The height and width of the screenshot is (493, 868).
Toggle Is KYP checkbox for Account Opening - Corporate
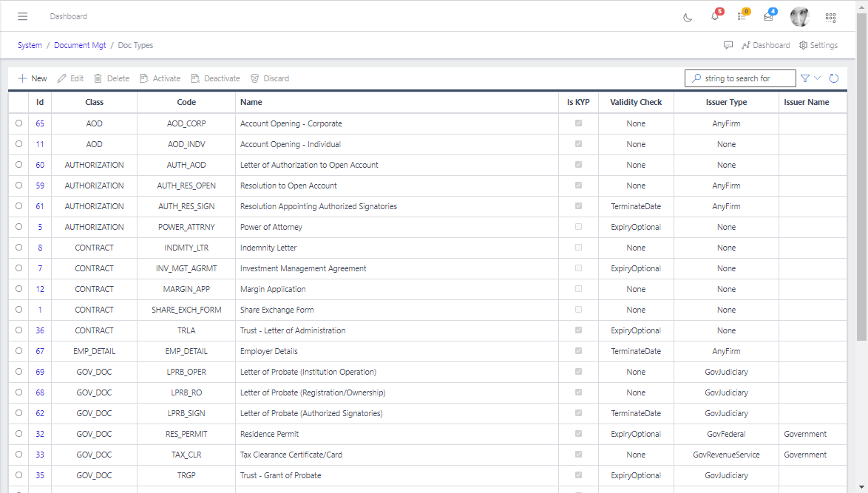578,123
